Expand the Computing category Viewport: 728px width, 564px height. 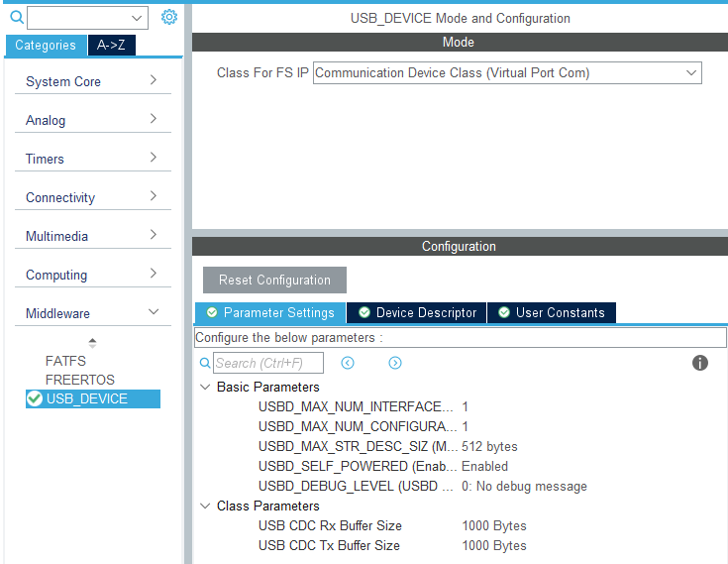(93, 275)
